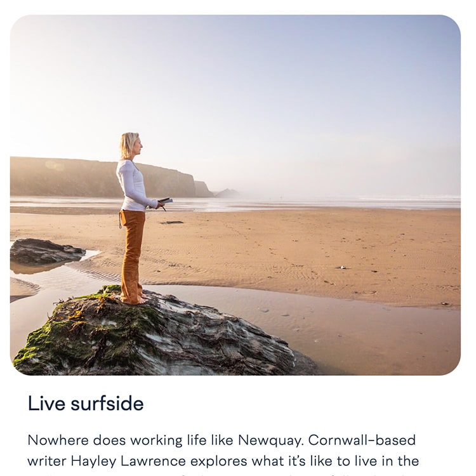Click the "Live surfside" heading
Image resolution: width=476 pixels, height=476 pixels.
86,404
